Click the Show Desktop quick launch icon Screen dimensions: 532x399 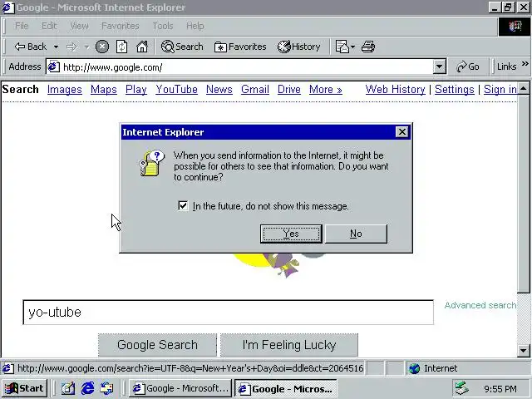68,388
